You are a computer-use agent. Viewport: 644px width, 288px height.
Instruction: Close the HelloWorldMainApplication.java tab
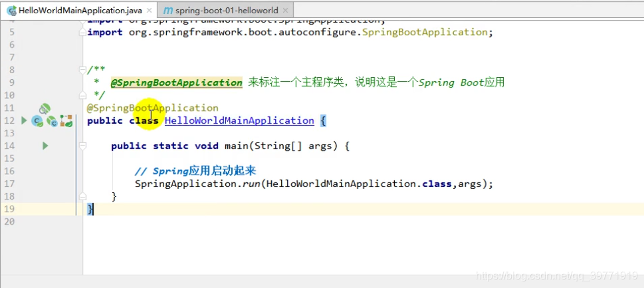click(x=150, y=11)
